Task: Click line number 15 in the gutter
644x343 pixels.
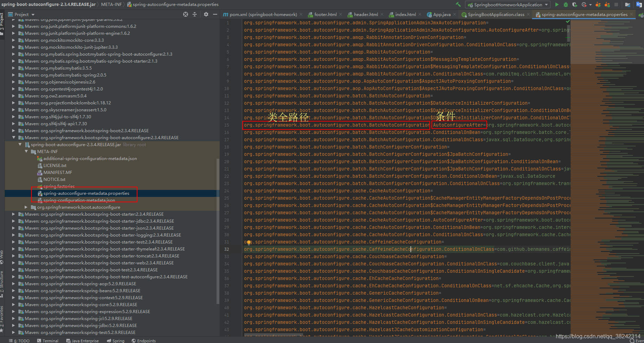Action: [x=227, y=125]
